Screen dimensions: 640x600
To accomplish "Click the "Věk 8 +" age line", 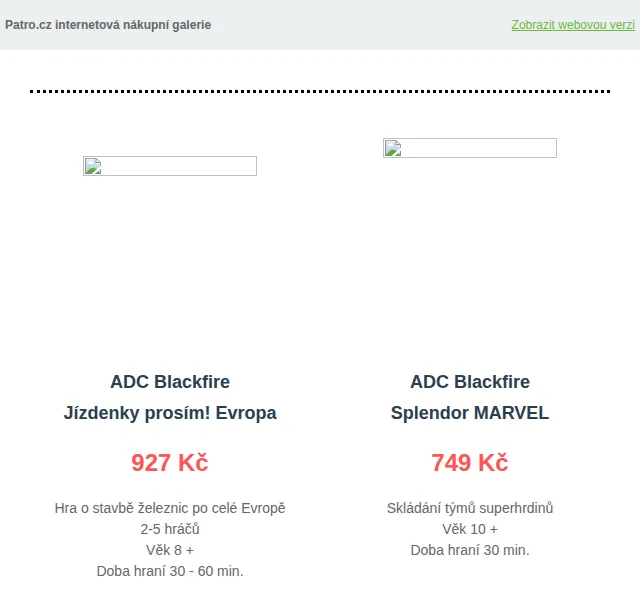I will point(170,550).
